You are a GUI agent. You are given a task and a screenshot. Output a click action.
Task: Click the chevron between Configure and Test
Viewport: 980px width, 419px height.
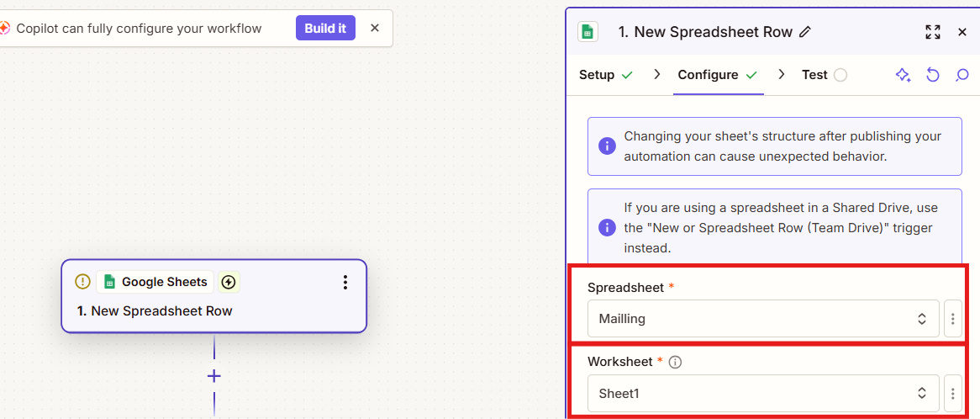782,74
